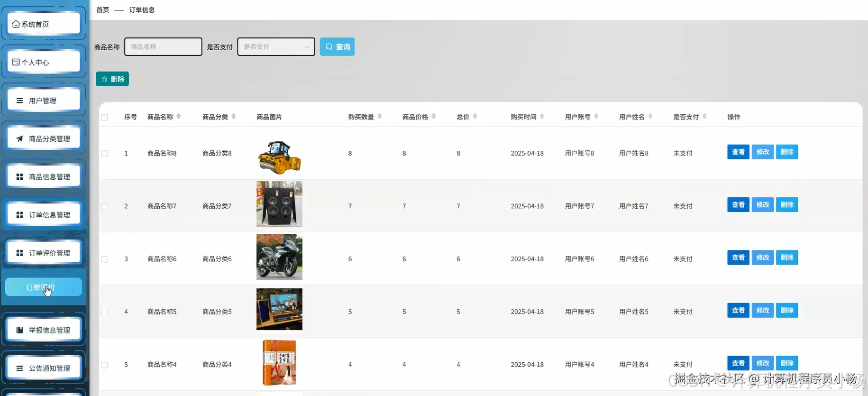Viewport: 868px width, 396px height.
Task: Sort the table by 购买时间 column arrows
Action: [542, 116]
